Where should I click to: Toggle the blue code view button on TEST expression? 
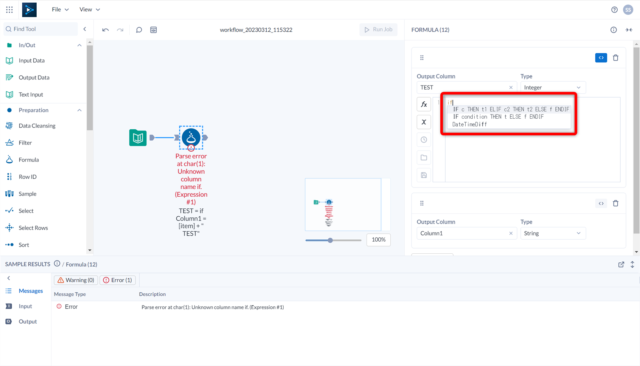(x=601, y=58)
